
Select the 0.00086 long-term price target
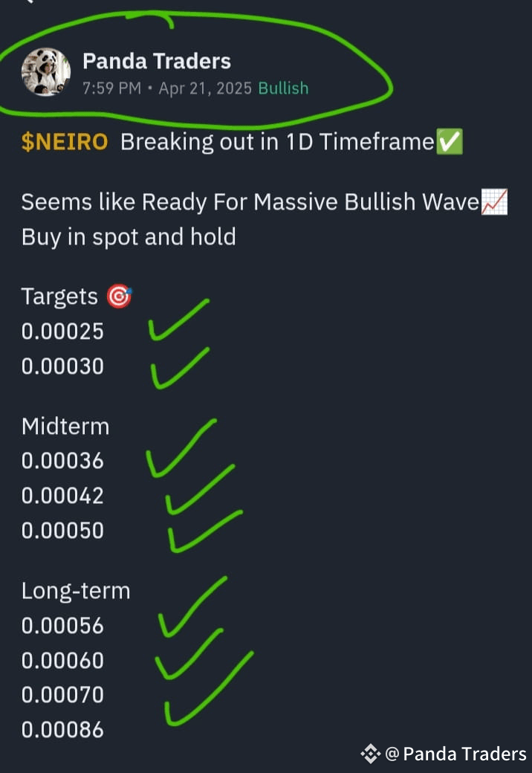pyautogui.click(x=62, y=729)
